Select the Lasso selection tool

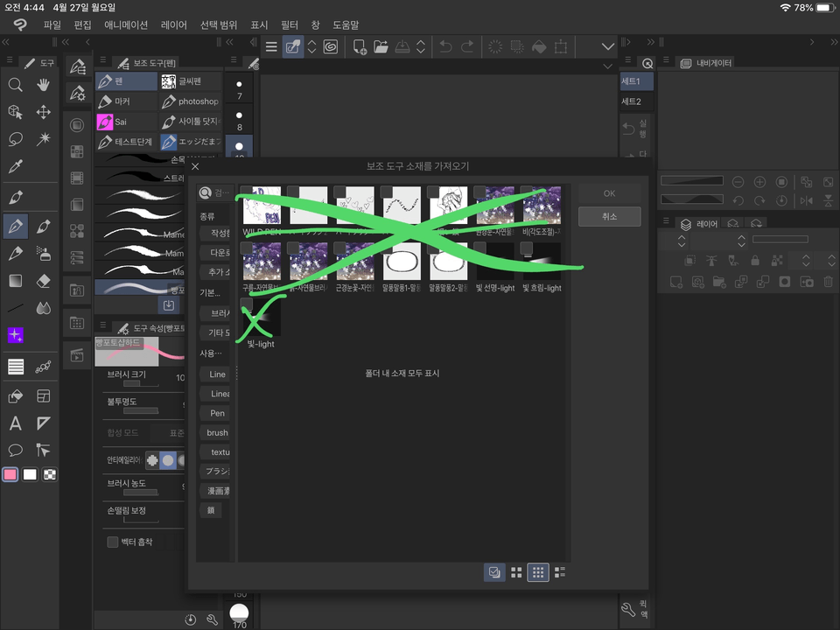point(15,139)
